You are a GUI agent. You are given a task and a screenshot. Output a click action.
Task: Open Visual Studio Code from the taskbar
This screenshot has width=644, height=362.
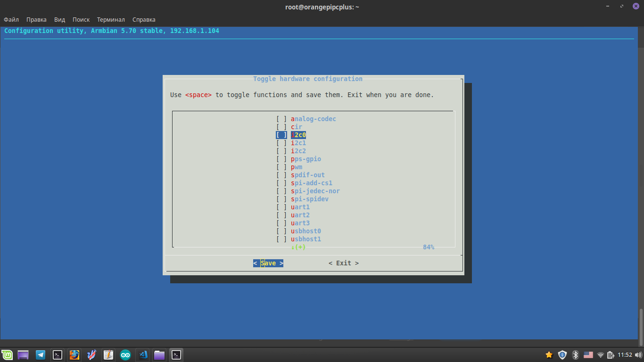point(142,355)
